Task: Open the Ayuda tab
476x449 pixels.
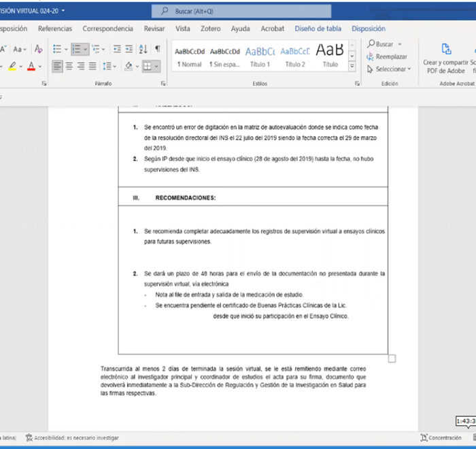Action: coord(241,29)
